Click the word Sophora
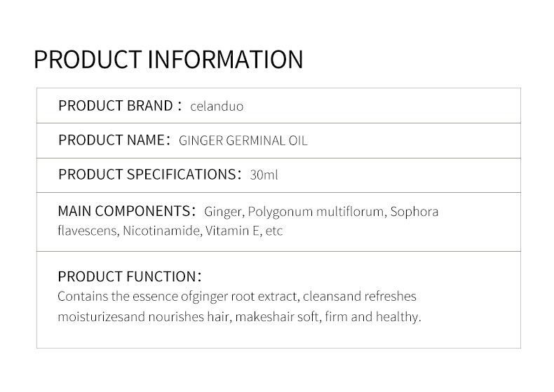Screen dimensions: 554x392 click(414, 212)
